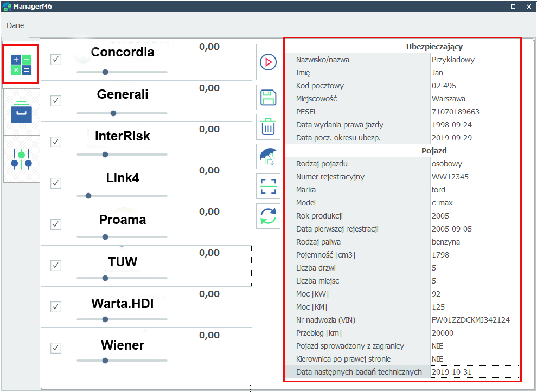This screenshot has width=537, height=392.
Task: Open the archive drawer icon in sidebar
Action: [x=21, y=112]
